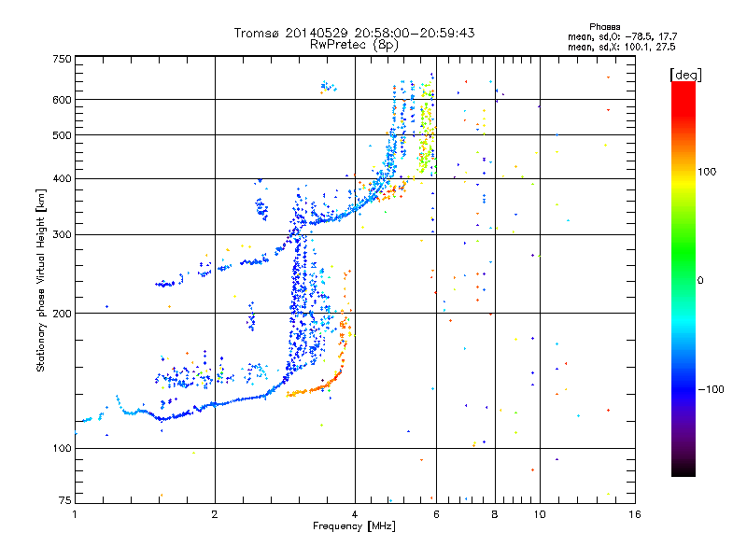Select the 'mean, sd,O: -78.5, 17.7' line
Image resolution: width=747 pixels, height=560 pixels.
(x=622, y=36)
